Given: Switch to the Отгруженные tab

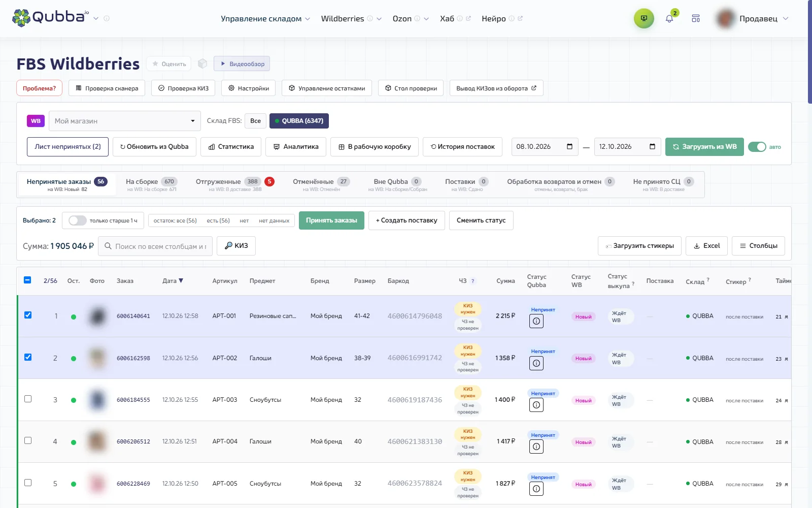Looking at the screenshot, I should (235, 184).
